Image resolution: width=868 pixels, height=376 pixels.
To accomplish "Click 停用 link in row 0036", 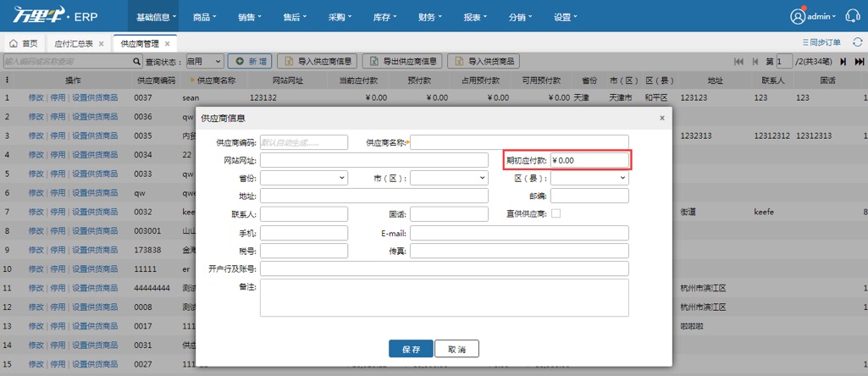I will point(58,116).
